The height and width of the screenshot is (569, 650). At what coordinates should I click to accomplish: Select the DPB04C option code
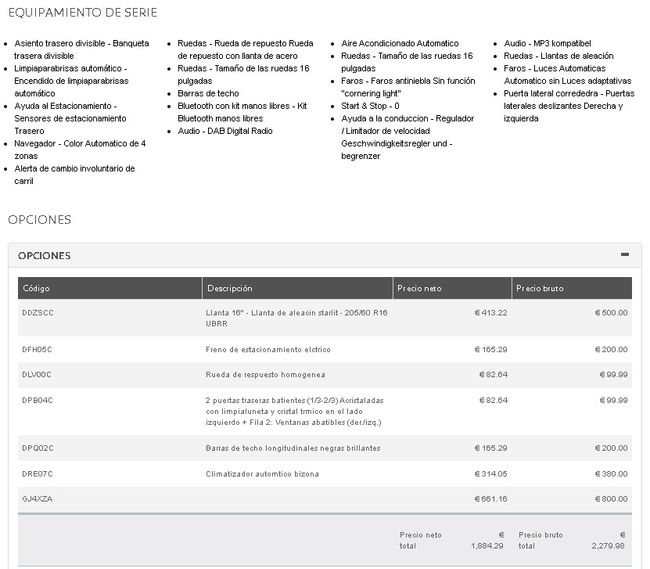click(x=37, y=400)
